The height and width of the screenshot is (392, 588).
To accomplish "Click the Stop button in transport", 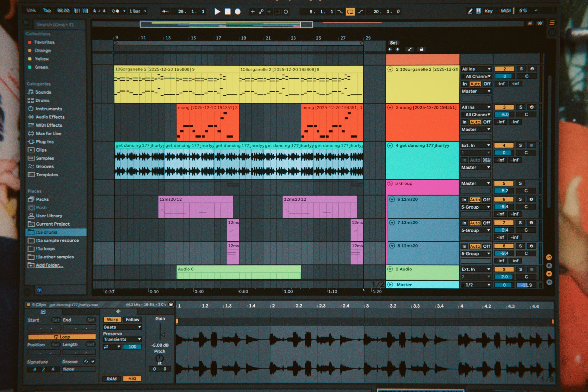I will coord(227,12).
